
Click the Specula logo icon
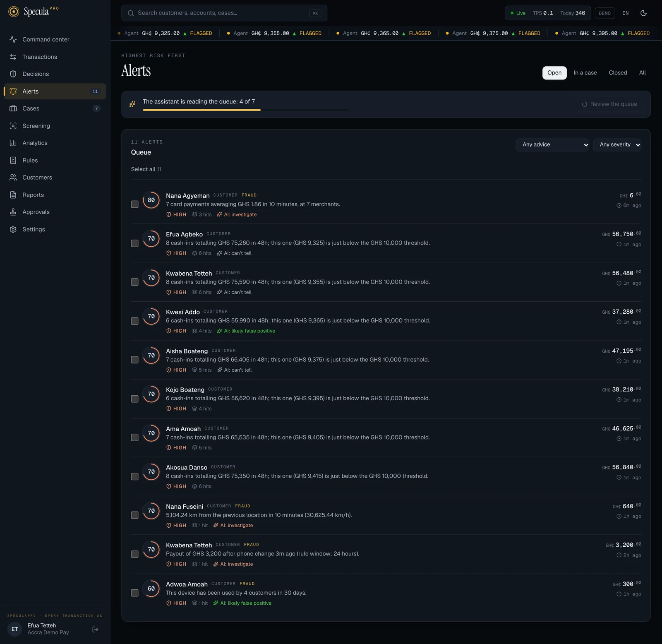[x=14, y=12]
